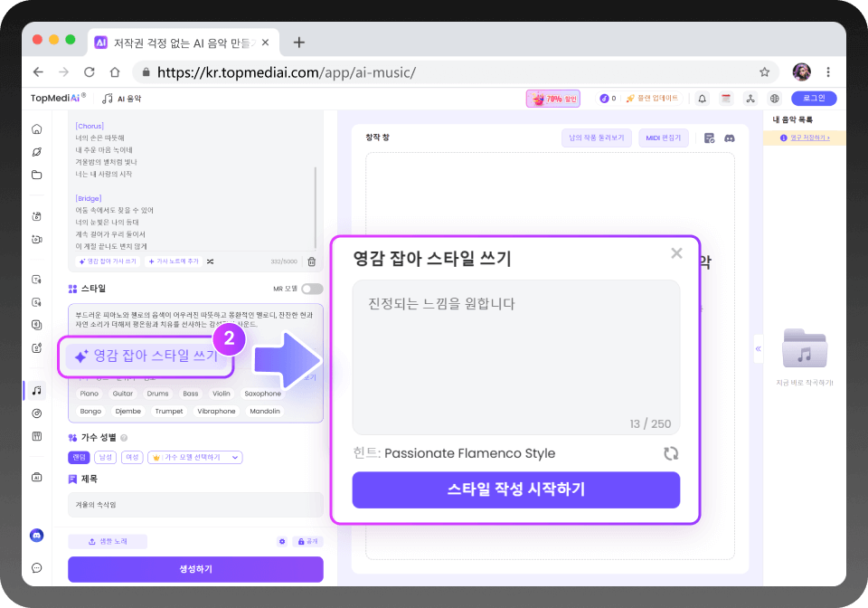Open the notification bell
The image size is (868, 608).
pos(703,98)
